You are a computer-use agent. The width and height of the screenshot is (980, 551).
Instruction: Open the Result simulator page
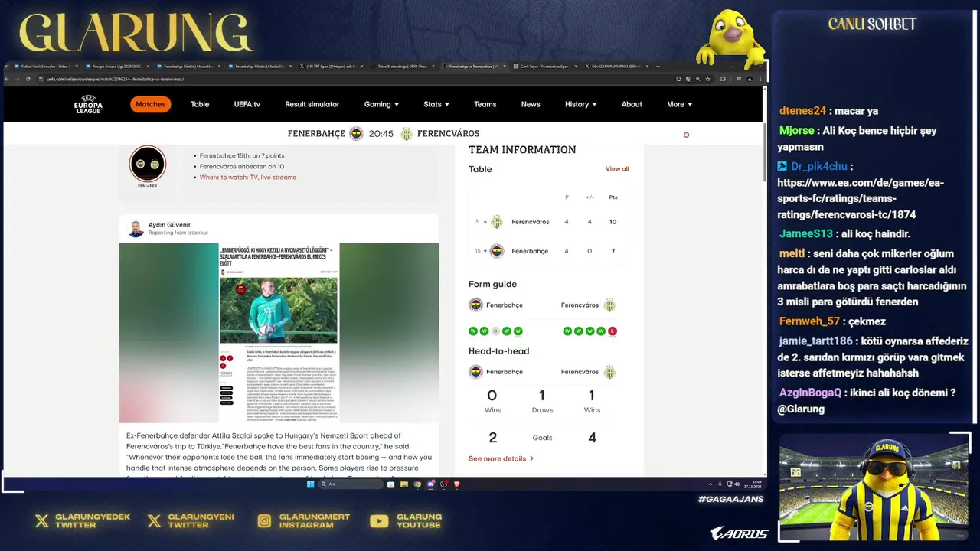pos(312,104)
